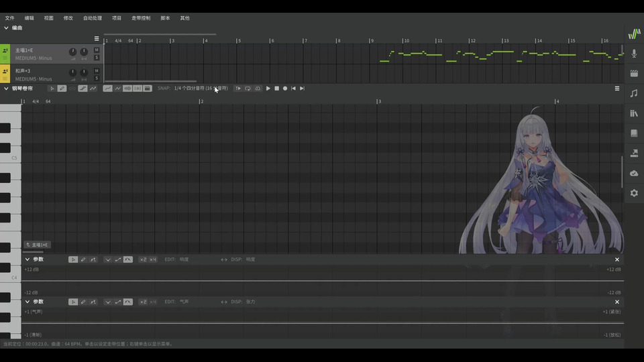Click the green singer icon of 主唱1=E
The height and width of the screenshot is (362, 644).
(x=5, y=50)
